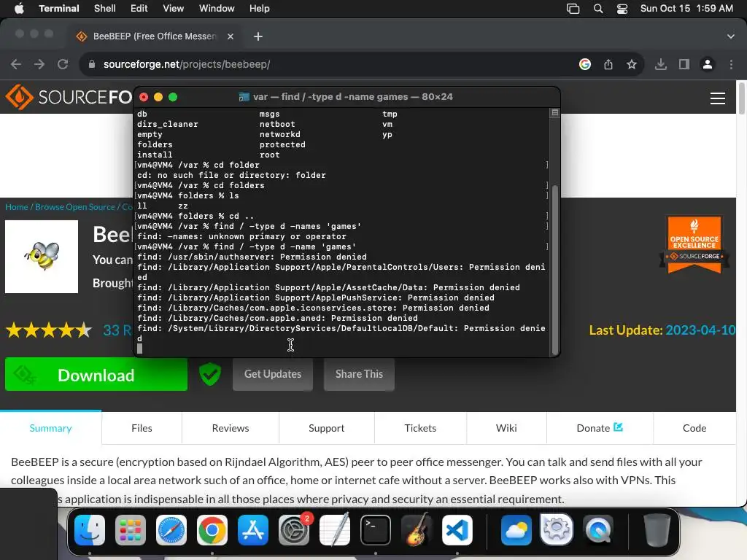Click the Terminal title bar folder icon
The image size is (747, 560).
pyautogui.click(x=244, y=97)
